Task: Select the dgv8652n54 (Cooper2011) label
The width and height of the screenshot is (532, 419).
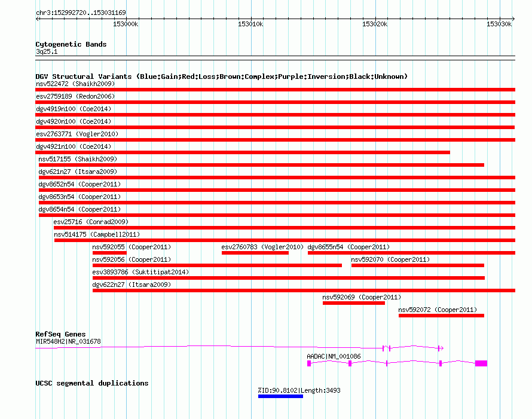Action: click(x=80, y=184)
